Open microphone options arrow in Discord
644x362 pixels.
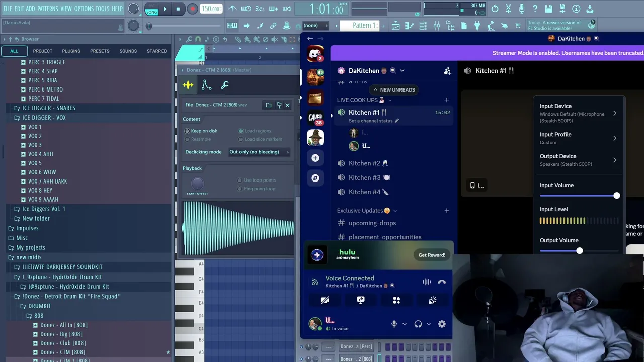(x=404, y=324)
